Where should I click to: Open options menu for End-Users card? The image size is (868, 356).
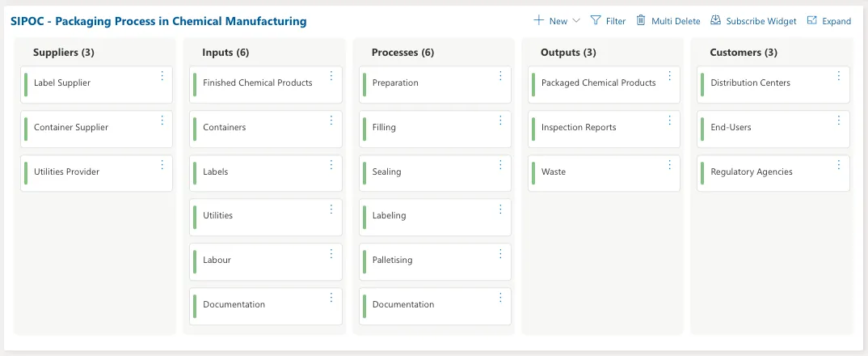tap(839, 121)
